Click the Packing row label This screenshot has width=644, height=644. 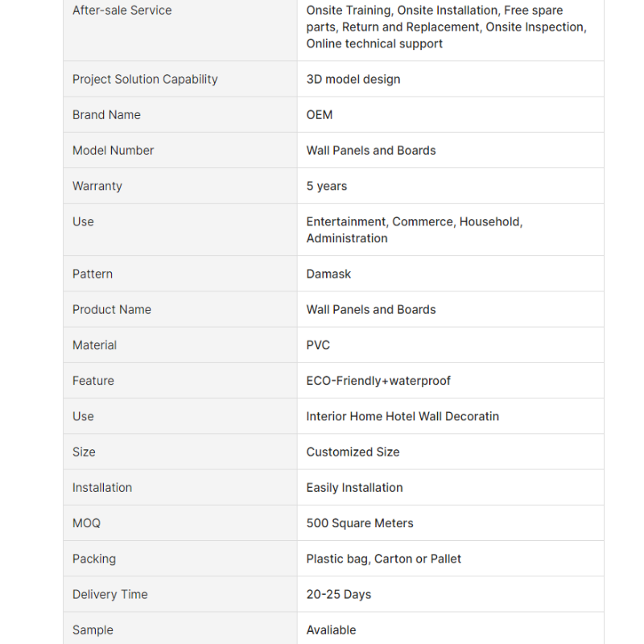pos(94,559)
